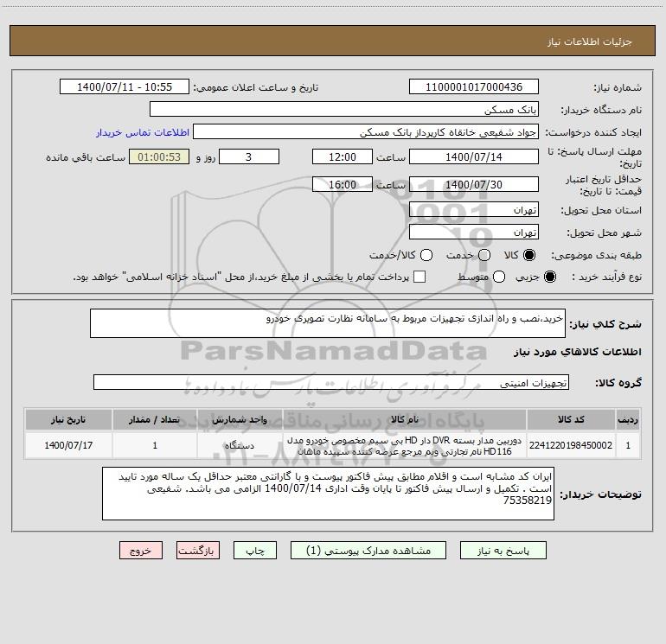The height and width of the screenshot is (644, 666).
Task: Open اطلاعات تماس خریدار link
Action: pyautogui.click(x=143, y=132)
